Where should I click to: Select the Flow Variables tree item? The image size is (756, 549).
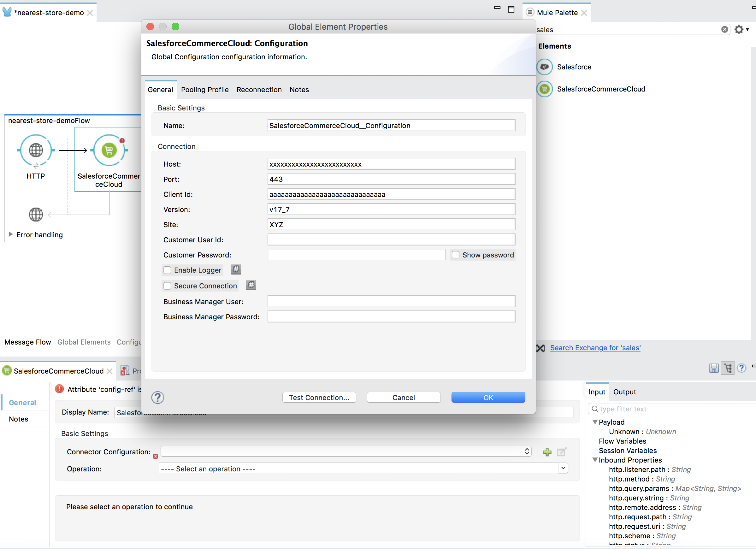(622, 441)
